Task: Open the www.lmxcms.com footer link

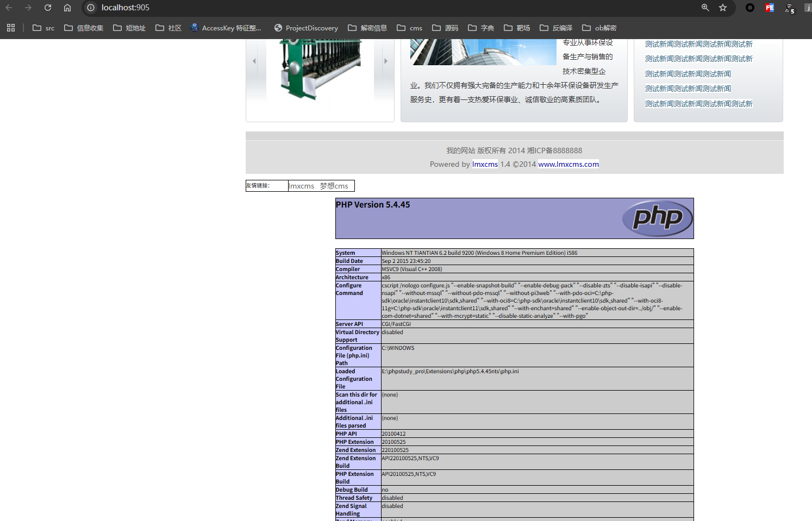Action: (569, 164)
